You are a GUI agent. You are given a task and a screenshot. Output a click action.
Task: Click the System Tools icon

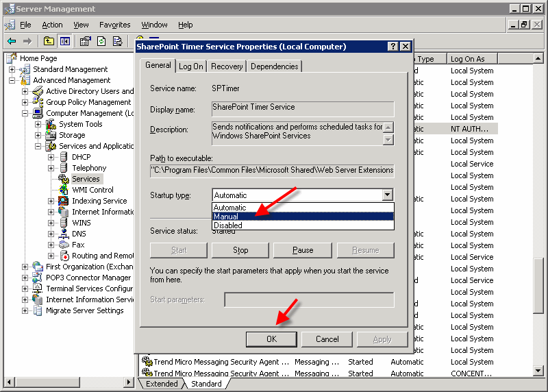click(51, 124)
